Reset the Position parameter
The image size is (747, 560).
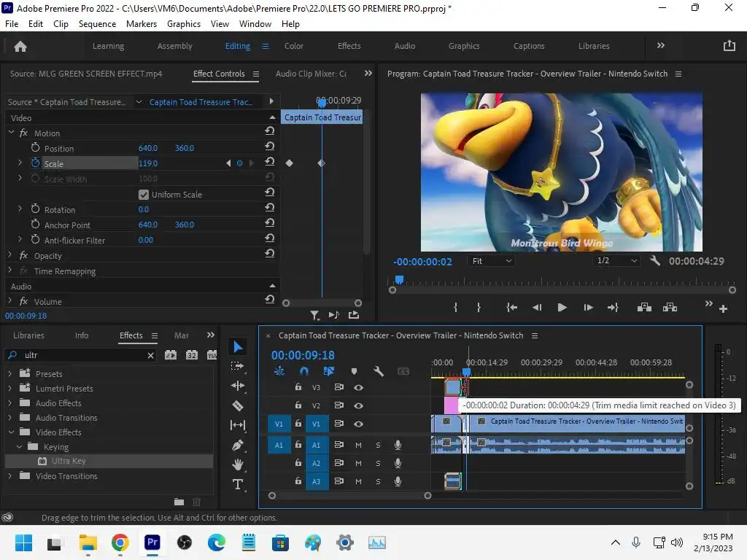coord(270,146)
